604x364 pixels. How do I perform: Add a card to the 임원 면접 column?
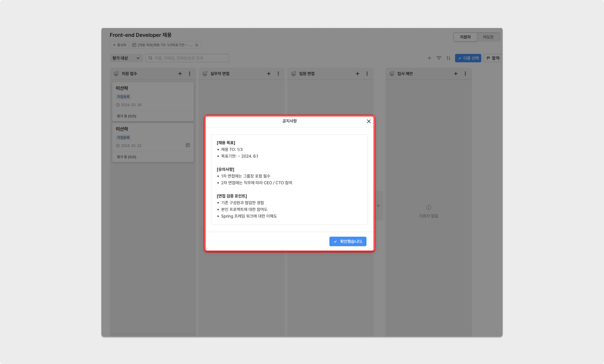pos(357,74)
